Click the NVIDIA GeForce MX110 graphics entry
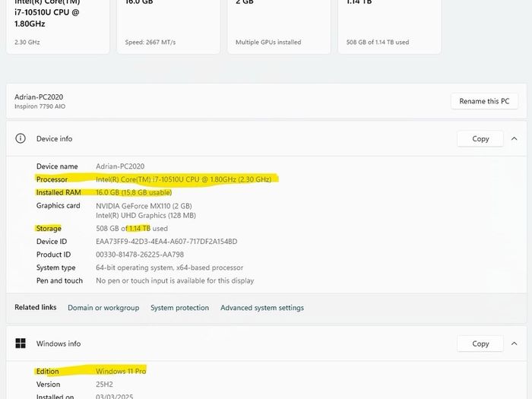 (144, 206)
